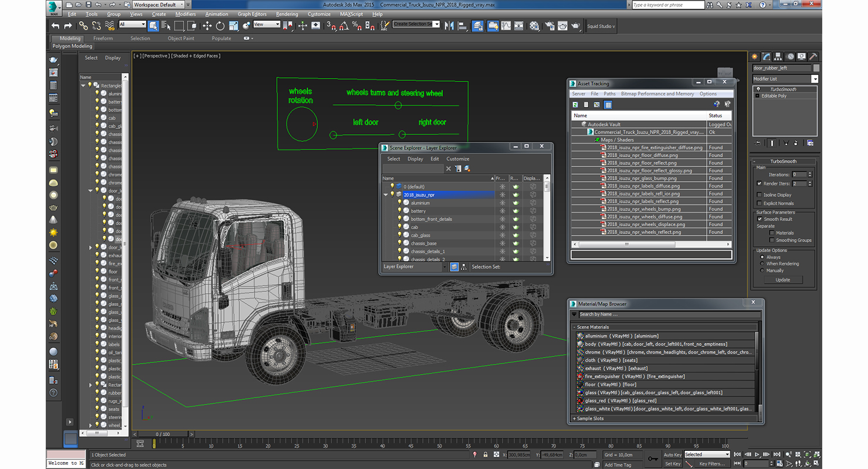Open the reference coordinate View dropdown
Screen dimensions: 868x469
267,24
